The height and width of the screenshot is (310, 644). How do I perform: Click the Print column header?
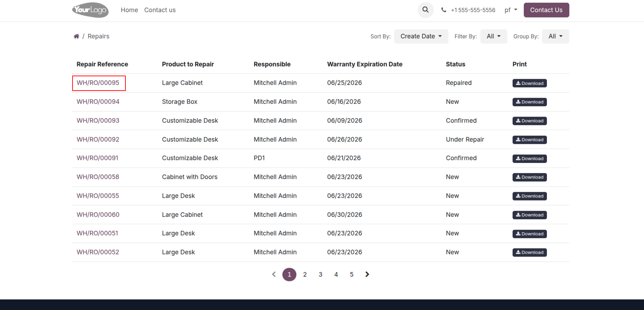pos(520,64)
